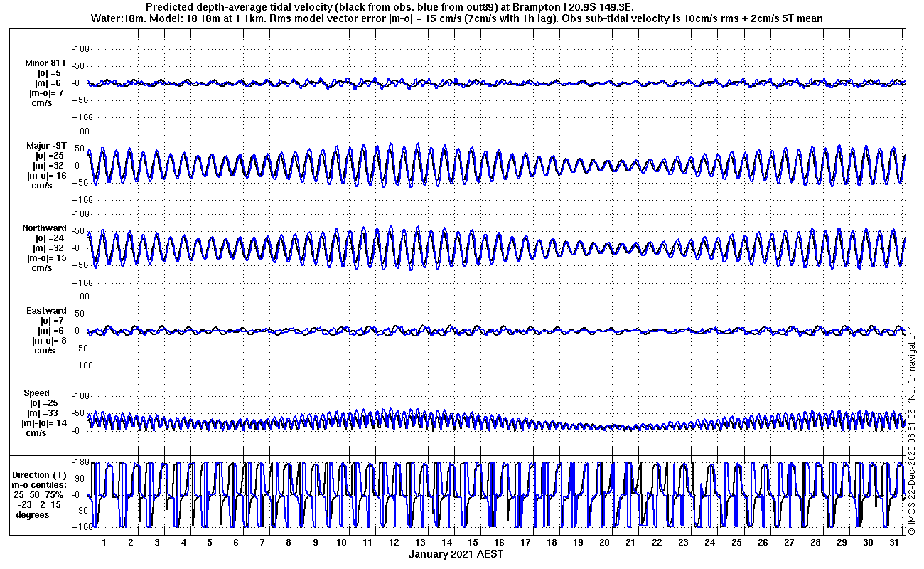
Task: Click the 'Eastward' panel label
Action: tap(47, 311)
